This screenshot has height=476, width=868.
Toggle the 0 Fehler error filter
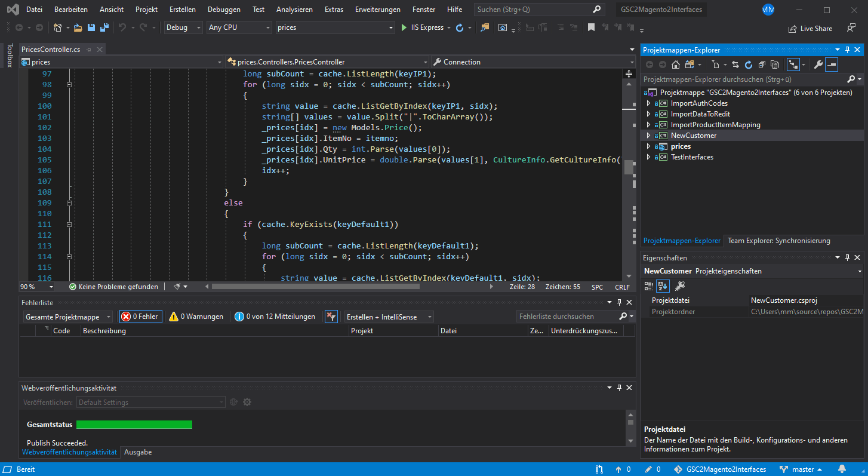pos(140,317)
